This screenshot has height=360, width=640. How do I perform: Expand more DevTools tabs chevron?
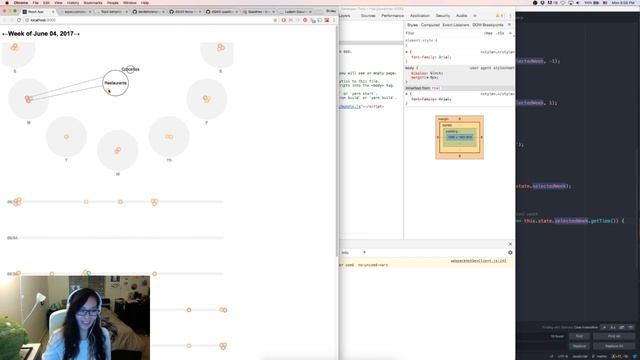[475, 16]
